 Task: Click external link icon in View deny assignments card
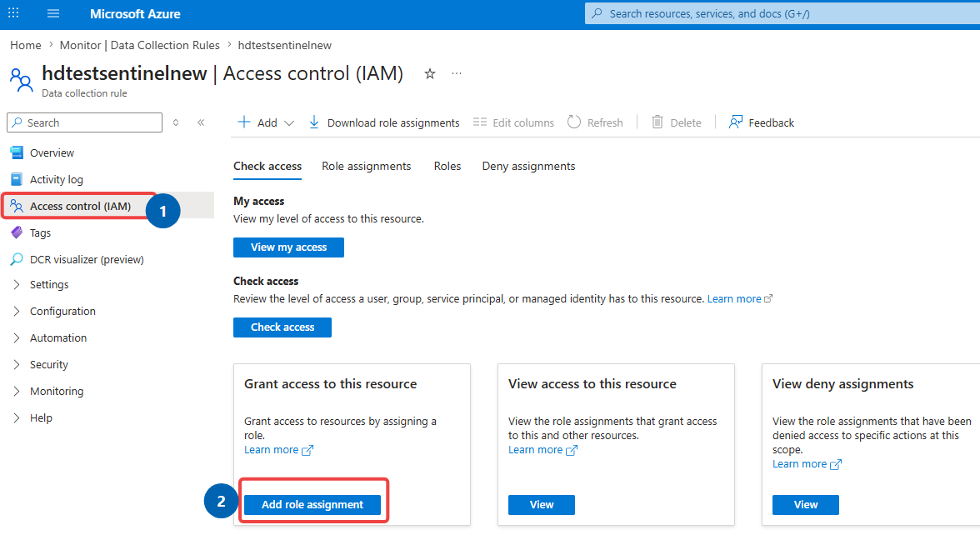point(836,464)
